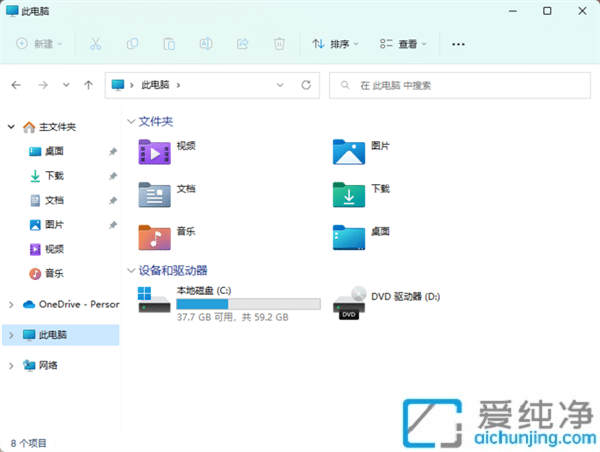The image size is (600, 452).
Task: Select the 下载 folder icon
Action: [349, 195]
